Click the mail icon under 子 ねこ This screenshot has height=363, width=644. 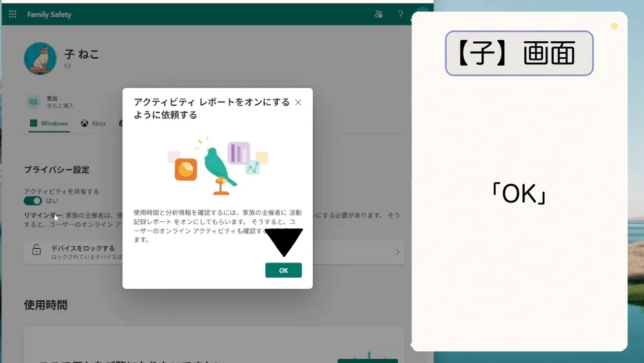tap(68, 66)
